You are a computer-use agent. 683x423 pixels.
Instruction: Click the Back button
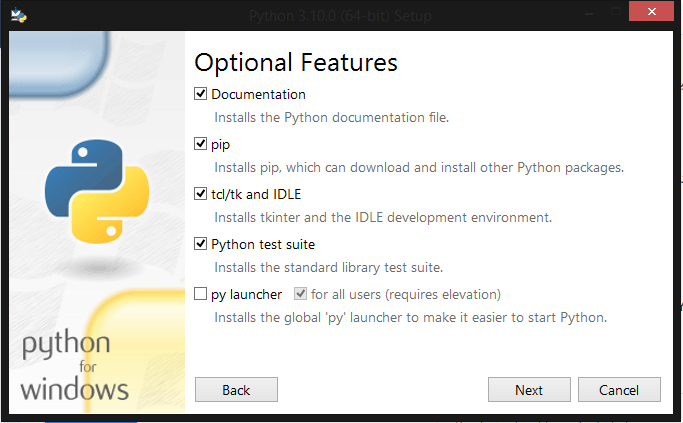pos(236,389)
